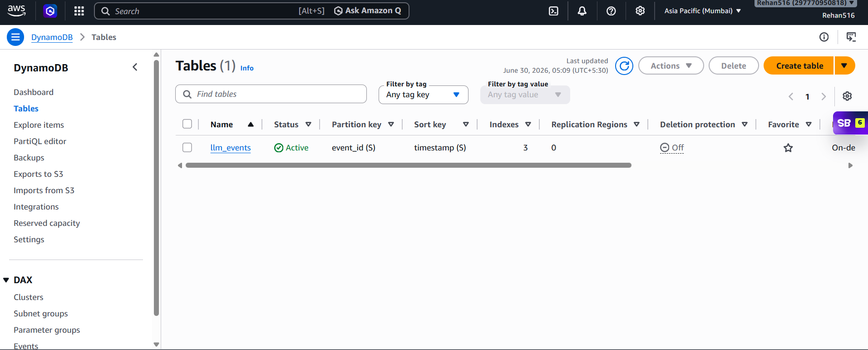Click the sidebar vertical scrollbar

(x=157, y=188)
